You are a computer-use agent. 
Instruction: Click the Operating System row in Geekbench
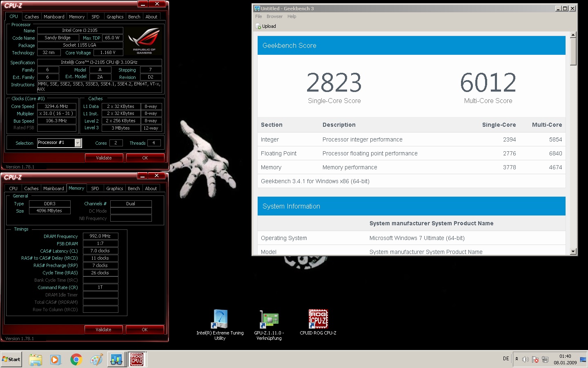pos(411,238)
